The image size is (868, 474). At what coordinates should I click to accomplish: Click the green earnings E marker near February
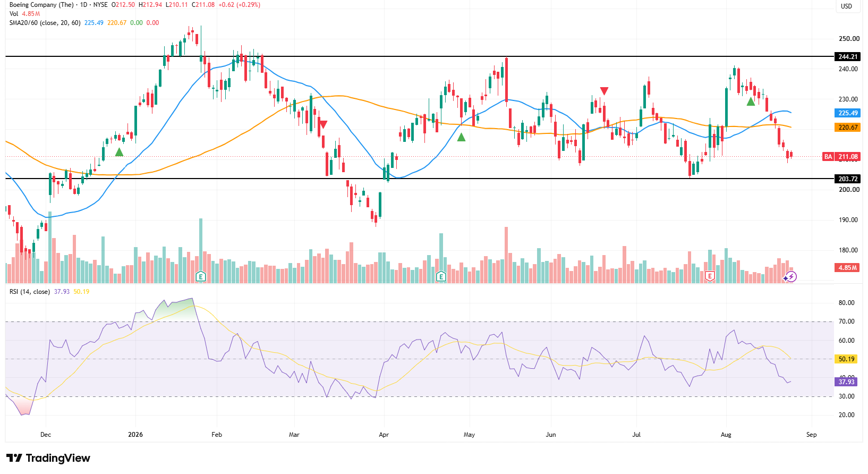pos(200,276)
